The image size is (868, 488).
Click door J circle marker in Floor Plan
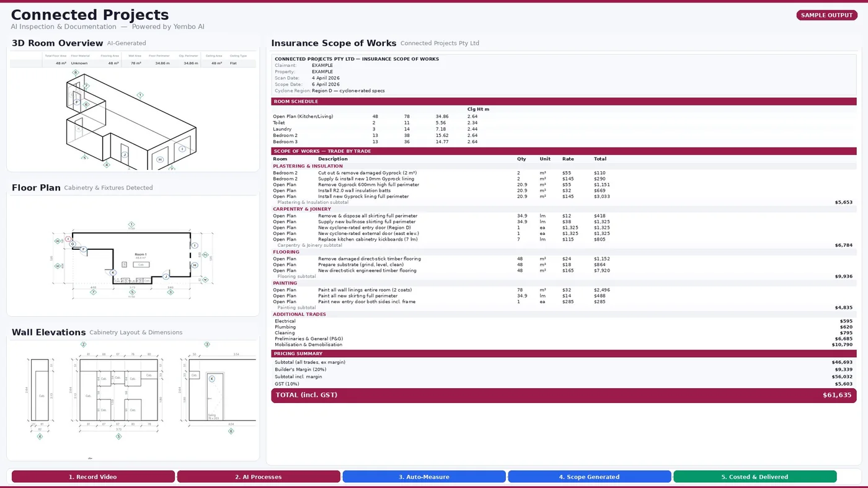tap(166, 277)
